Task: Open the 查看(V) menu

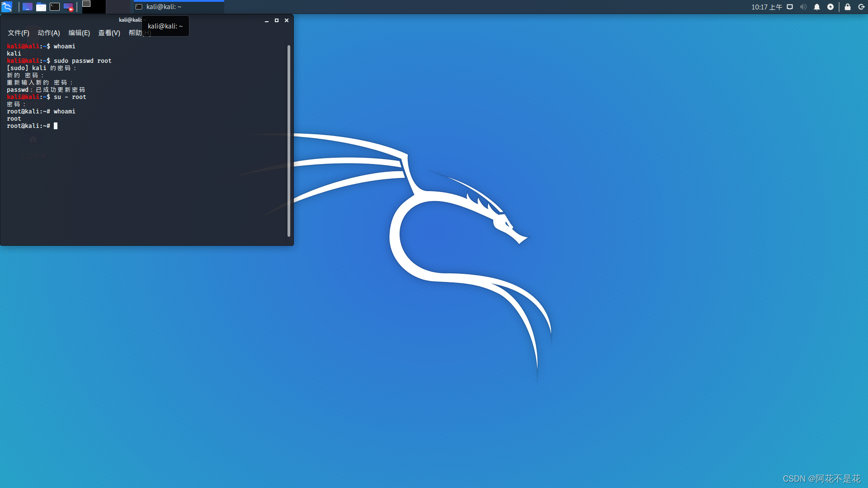Action: click(x=109, y=33)
